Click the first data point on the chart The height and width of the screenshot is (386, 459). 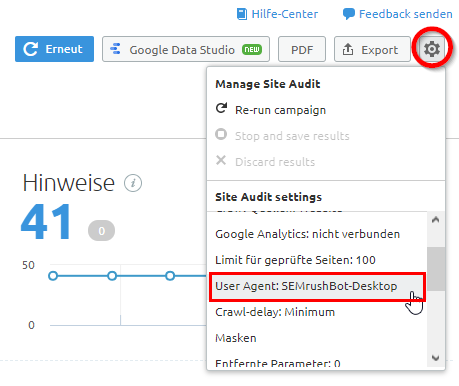coord(53,276)
